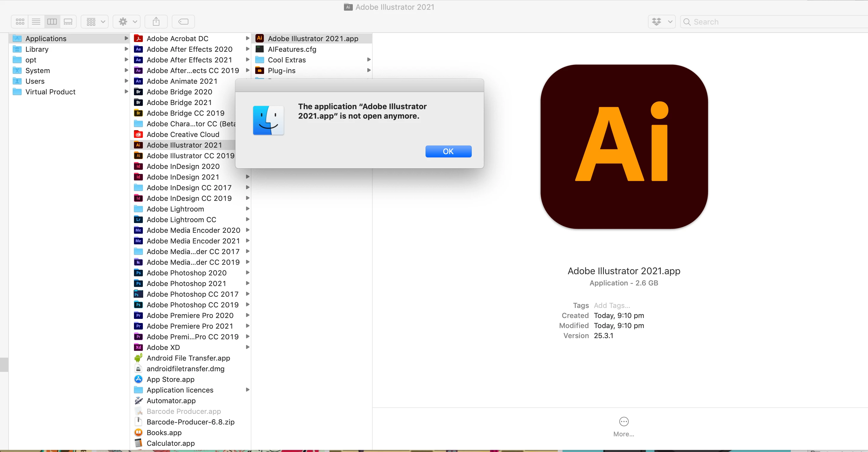Click the More… actions button

click(624, 422)
